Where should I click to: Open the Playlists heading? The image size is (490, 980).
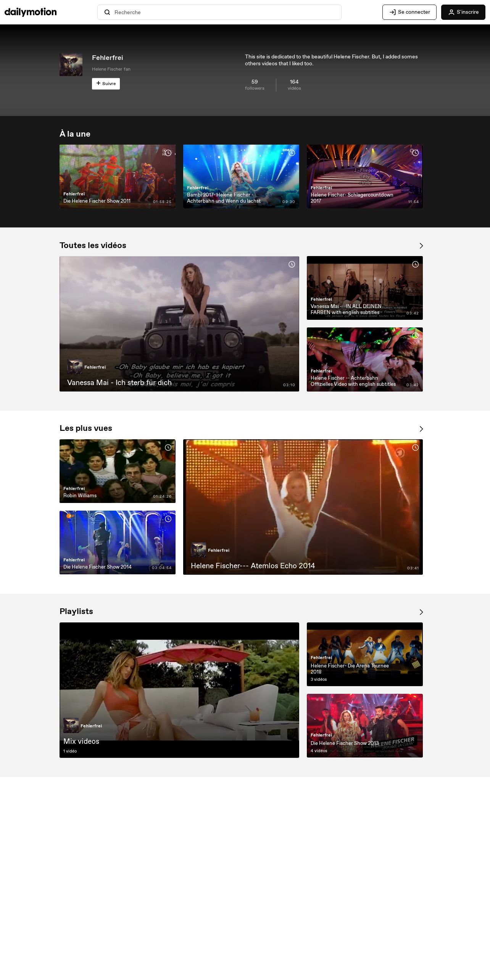click(x=76, y=611)
